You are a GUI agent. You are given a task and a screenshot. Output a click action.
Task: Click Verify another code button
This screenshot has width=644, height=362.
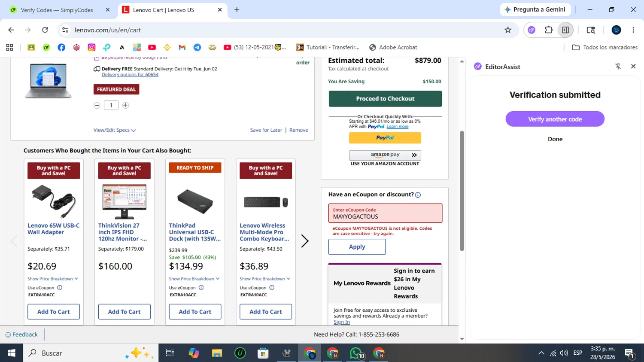(x=555, y=119)
